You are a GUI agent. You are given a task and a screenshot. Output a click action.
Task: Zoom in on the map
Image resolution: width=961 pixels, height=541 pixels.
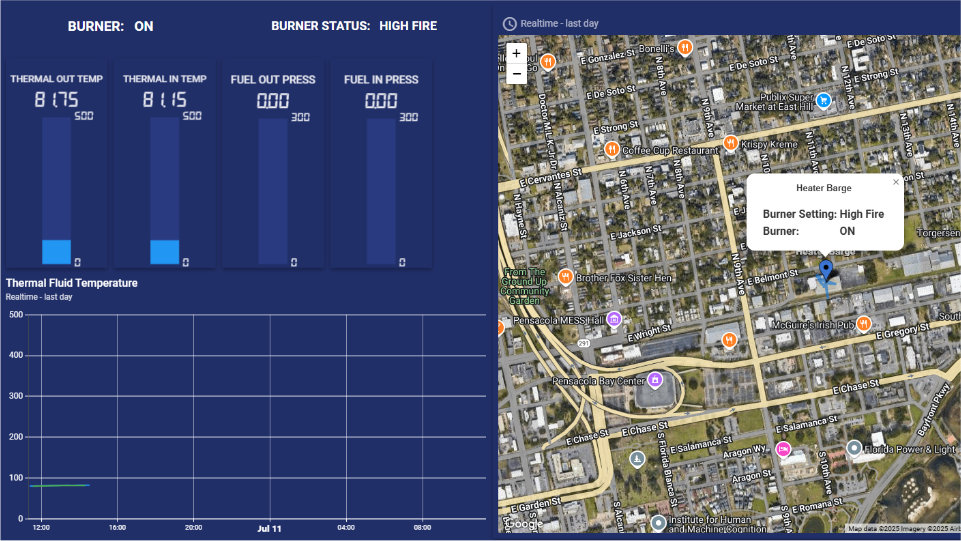click(x=517, y=53)
